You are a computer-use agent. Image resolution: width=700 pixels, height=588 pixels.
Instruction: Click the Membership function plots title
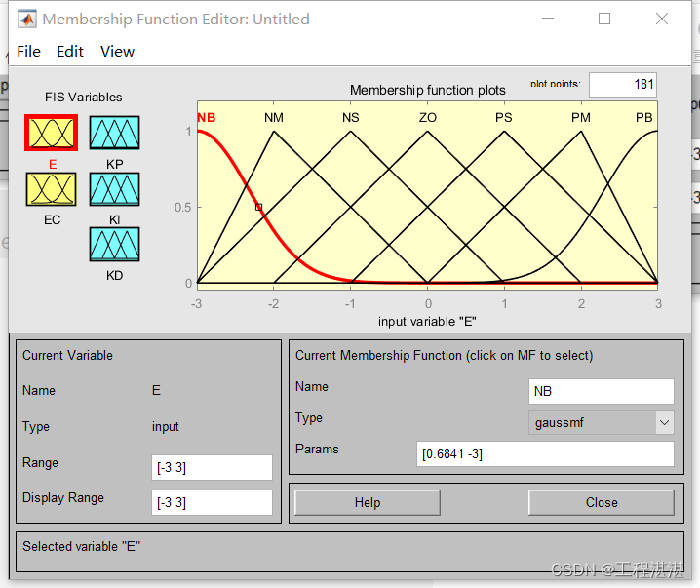point(428,90)
